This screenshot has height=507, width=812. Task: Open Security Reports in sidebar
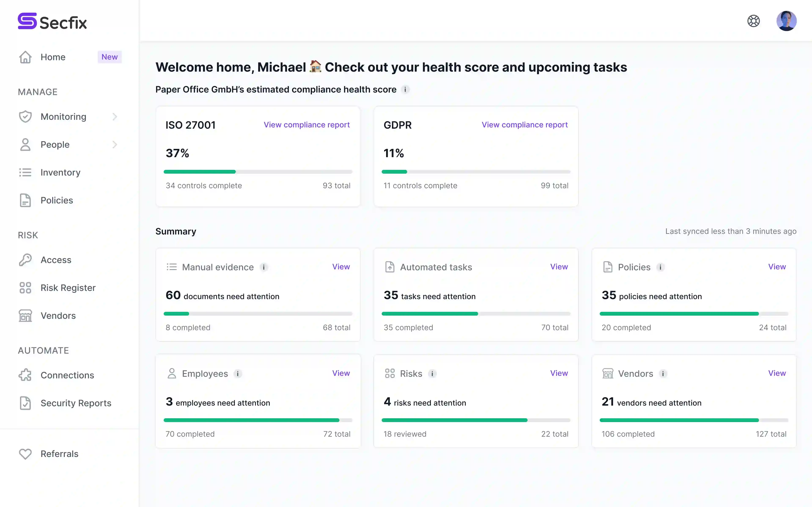[76, 403]
